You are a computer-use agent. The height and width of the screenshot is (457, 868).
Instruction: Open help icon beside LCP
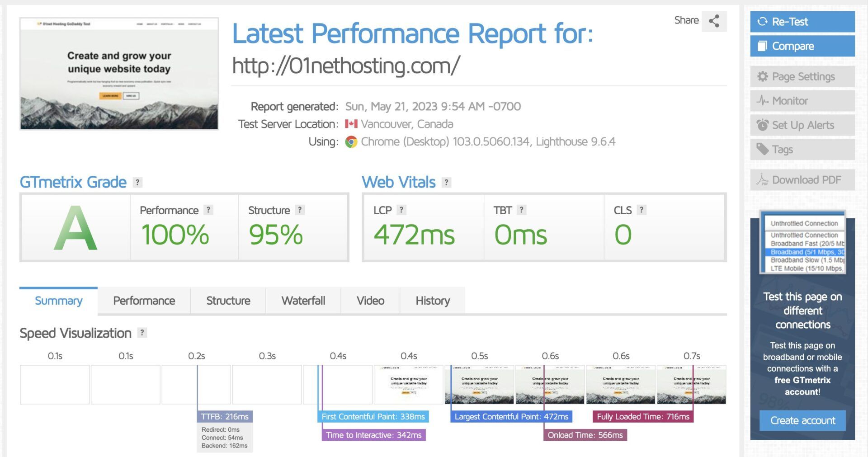click(x=401, y=210)
